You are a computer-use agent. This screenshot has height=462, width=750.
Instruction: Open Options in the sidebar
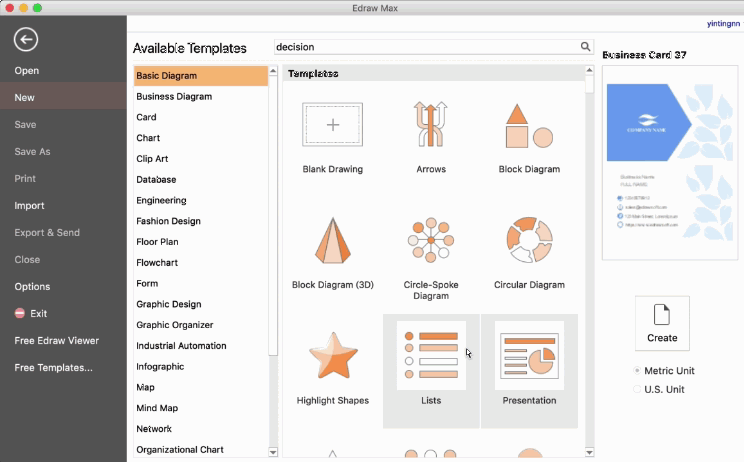click(32, 287)
